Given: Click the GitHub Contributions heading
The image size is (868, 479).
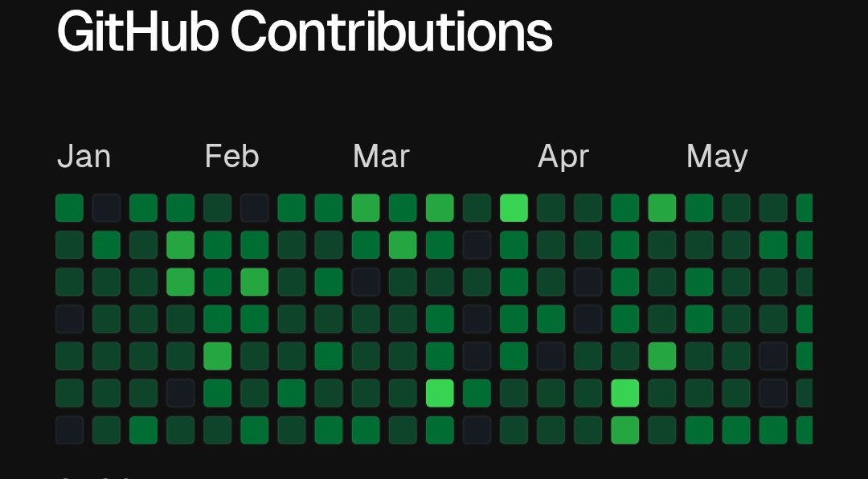Looking at the screenshot, I should pyautogui.click(x=305, y=31).
